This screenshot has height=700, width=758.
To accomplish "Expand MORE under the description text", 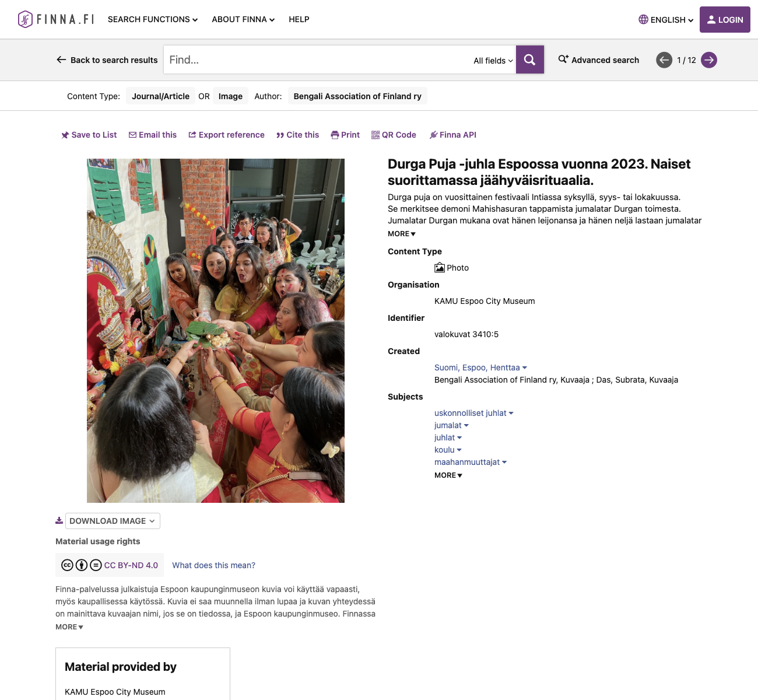I will point(402,234).
